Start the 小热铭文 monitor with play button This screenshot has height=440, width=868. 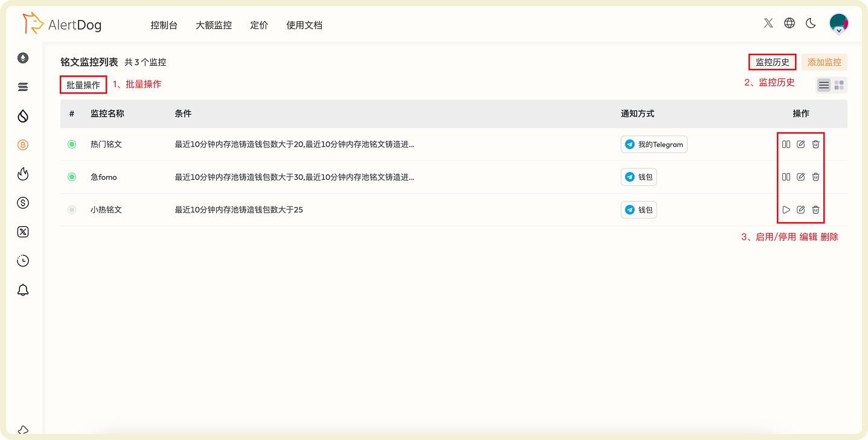[x=786, y=209]
